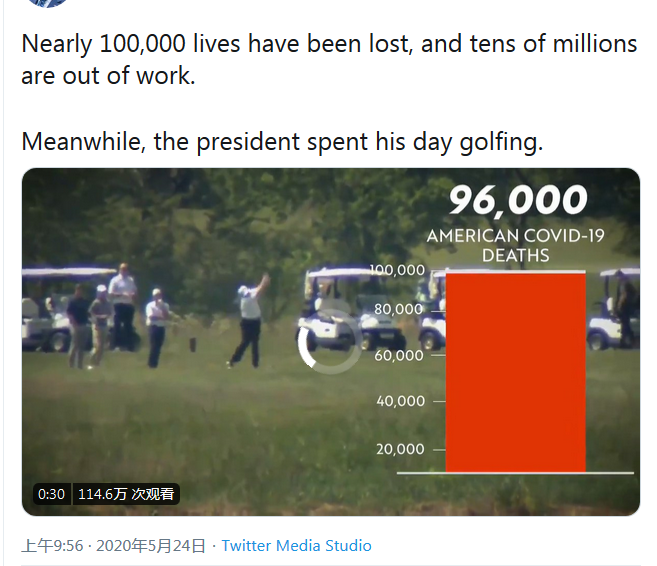Viewport: 657px width, 566px height.
Task: Click the 20,000 axis label
Action: 399,449
